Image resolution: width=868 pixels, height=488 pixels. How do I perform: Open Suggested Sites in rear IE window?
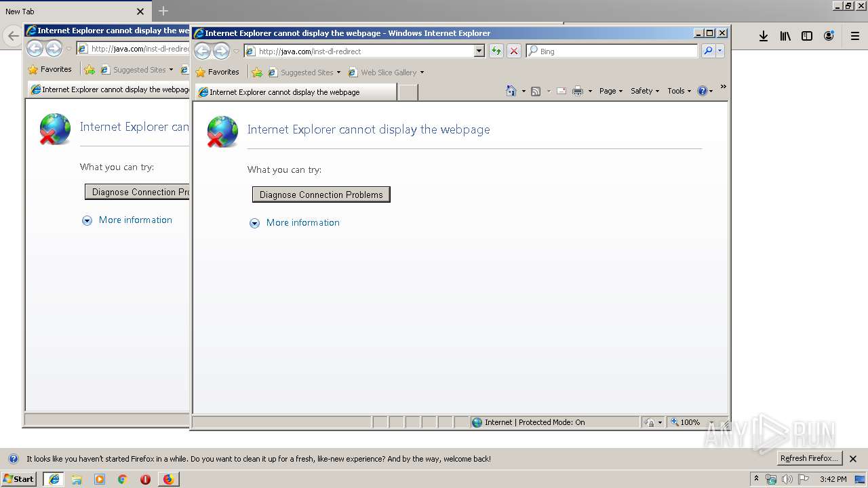(137, 69)
